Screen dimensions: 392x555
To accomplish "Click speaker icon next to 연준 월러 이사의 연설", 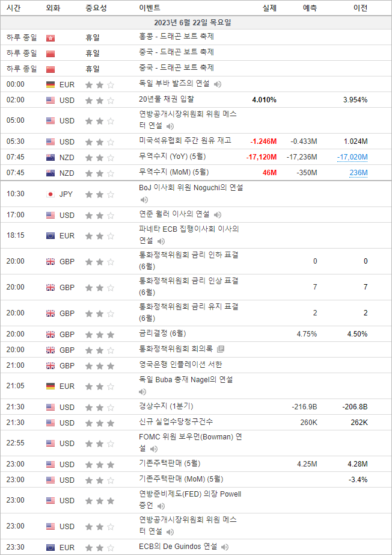I will 218,215.
